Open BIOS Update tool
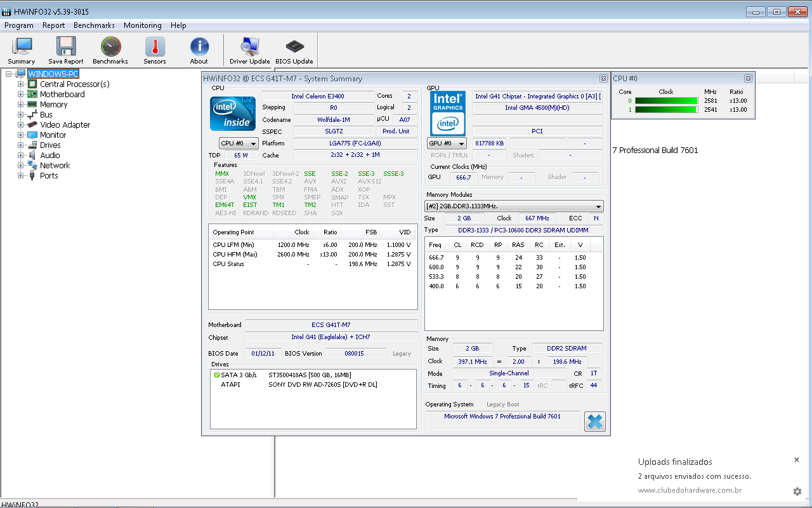Screen dimensions: 812x508 294,50
